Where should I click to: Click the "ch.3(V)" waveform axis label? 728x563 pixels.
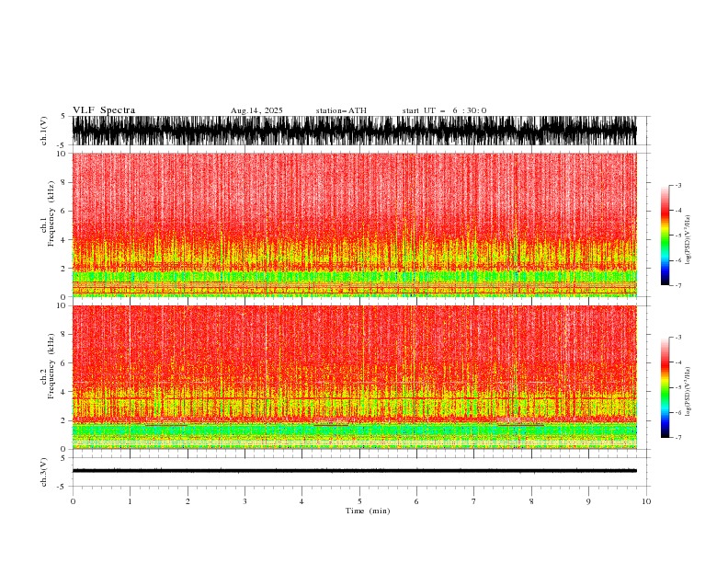[x=44, y=472]
